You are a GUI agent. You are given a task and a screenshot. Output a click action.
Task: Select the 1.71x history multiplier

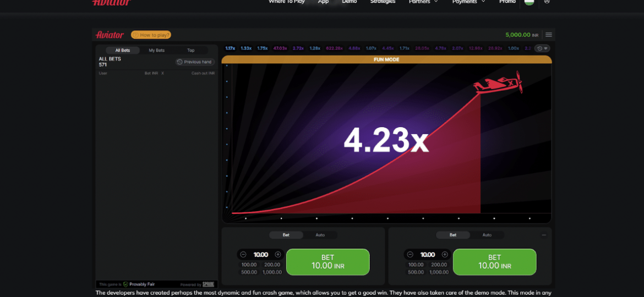coord(405,48)
